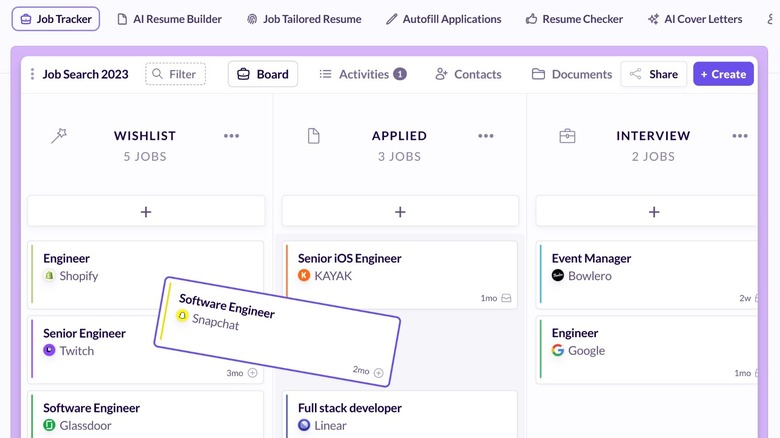The width and height of the screenshot is (780, 438).
Task: Click the plus icon on Twitch card
Action: [252, 373]
